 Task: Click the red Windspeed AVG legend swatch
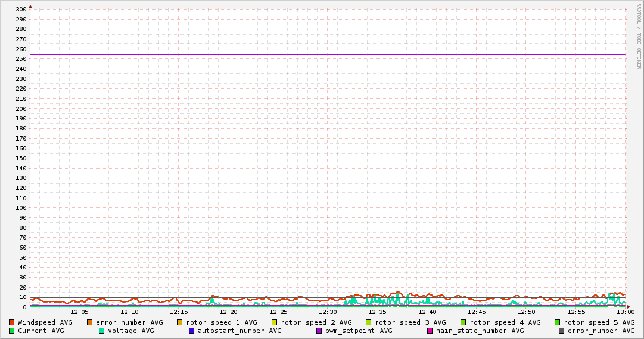click(11, 322)
